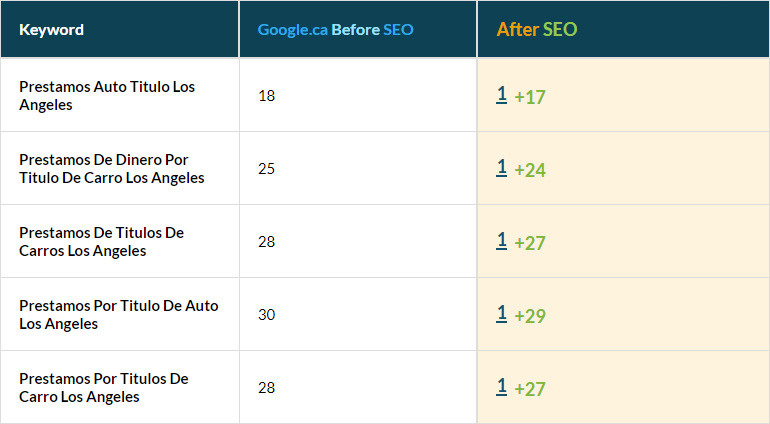Open rank 1 link for Titulos De Carros
This screenshot has width=770, height=424.
(502, 241)
